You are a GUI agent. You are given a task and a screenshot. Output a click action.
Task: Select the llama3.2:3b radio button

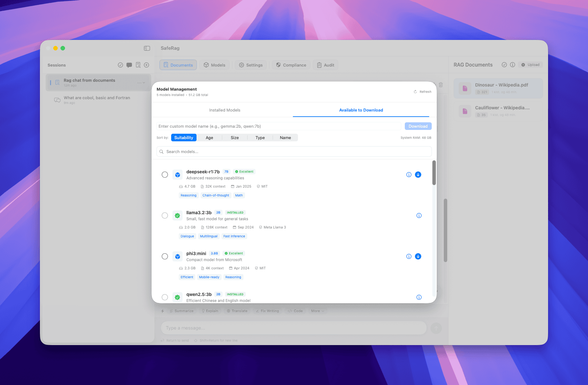165,215
